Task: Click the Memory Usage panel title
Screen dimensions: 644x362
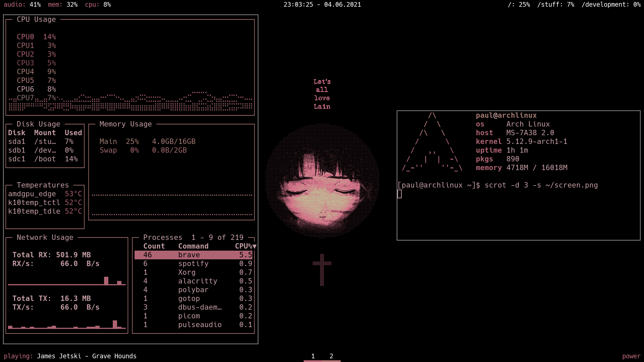Action: tap(126, 124)
